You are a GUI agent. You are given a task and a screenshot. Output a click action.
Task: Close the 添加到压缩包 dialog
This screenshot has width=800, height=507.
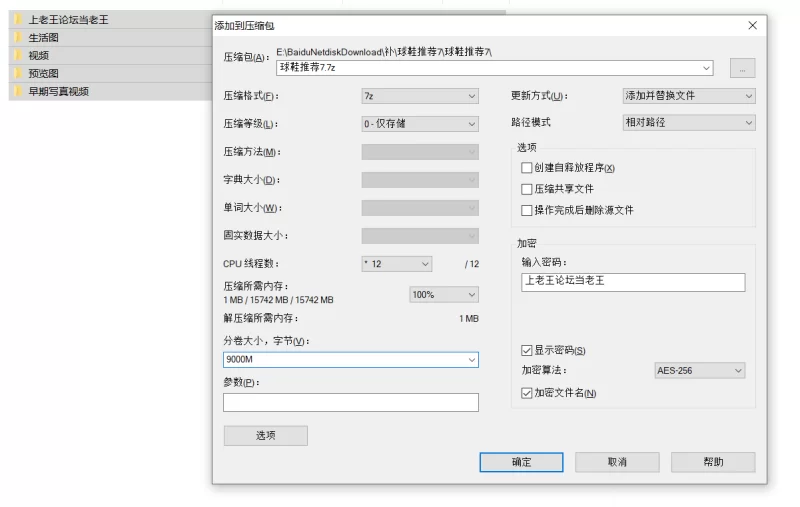tap(753, 26)
